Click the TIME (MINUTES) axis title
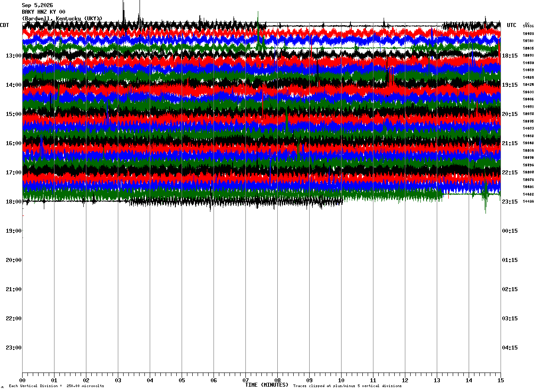 [x=267, y=385]
